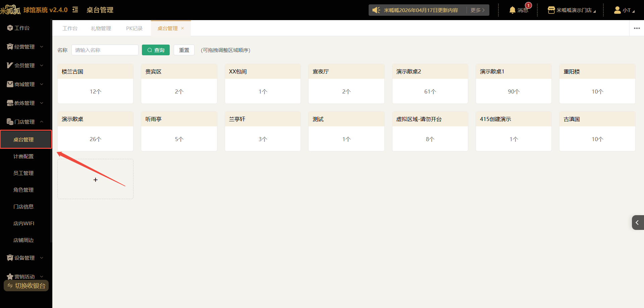Click the 重置 button
The image size is (644, 308).
point(184,50)
